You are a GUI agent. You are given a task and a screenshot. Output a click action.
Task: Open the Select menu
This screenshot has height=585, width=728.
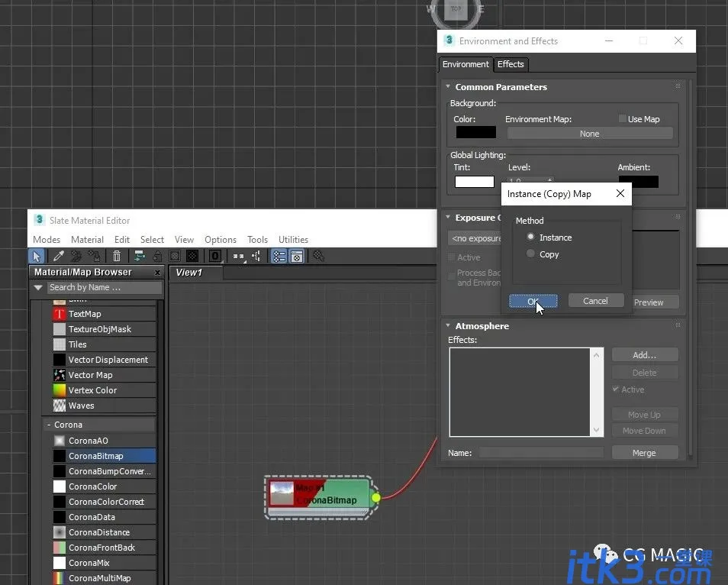point(153,240)
